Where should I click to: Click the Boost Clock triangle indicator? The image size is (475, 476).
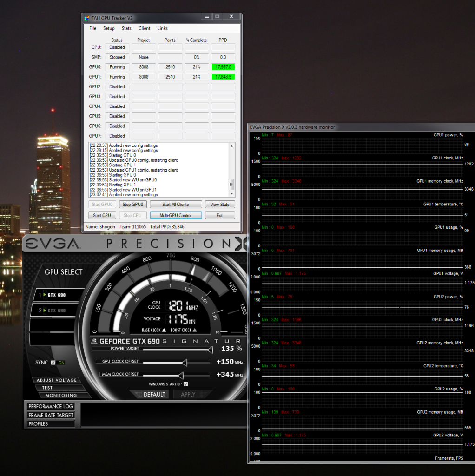point(194,330)
